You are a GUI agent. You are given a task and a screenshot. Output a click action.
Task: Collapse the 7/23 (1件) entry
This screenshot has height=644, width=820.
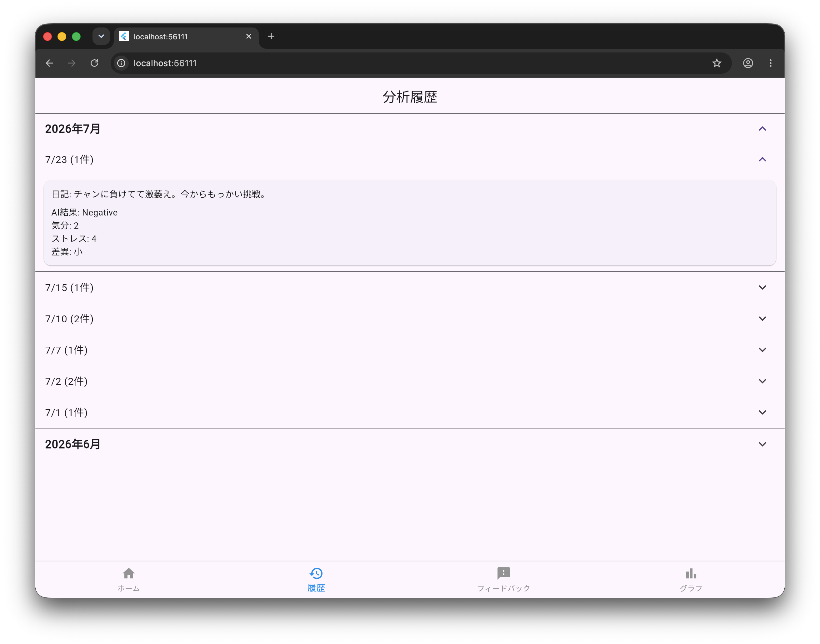pyautogui.click(x=762, y=159)
